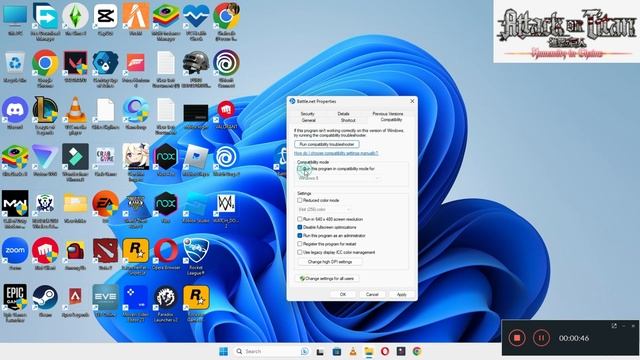Check the Reduced color mode option
The height and width of the screenshot is (360, 640).
300,200
